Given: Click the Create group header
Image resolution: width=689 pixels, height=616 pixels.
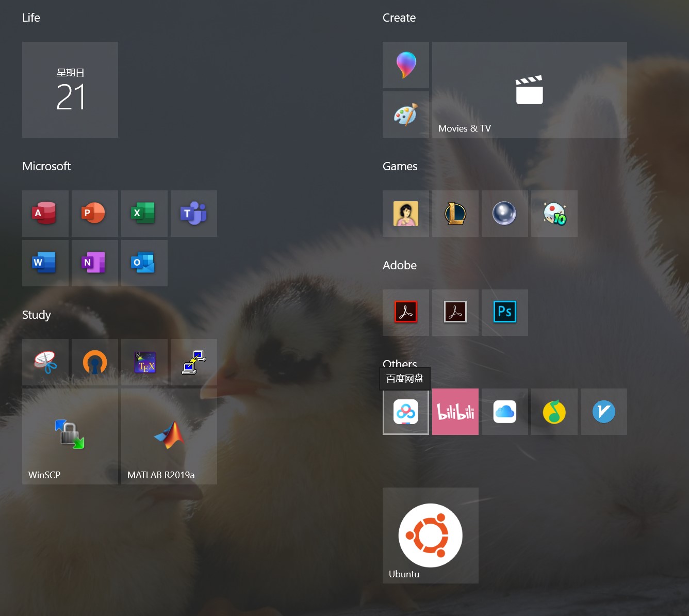Looking at the screenshot, I should [x=399, y=18].
